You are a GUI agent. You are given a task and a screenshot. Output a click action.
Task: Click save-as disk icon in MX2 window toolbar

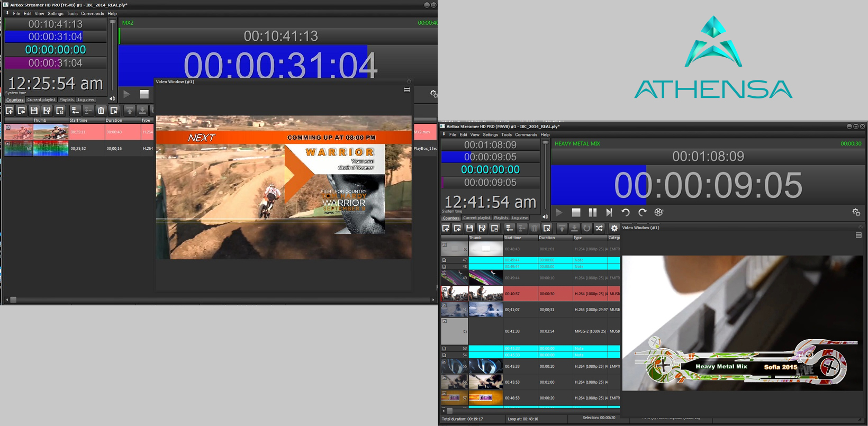(x=47, y=111)
